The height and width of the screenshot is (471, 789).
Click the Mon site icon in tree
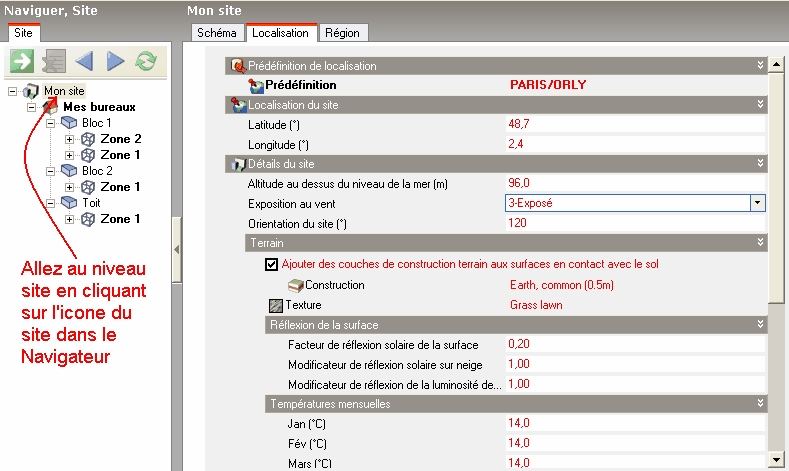(31, 91)
